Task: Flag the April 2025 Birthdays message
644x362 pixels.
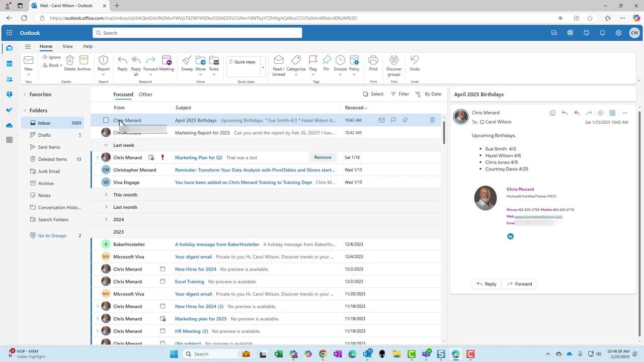Action: click(393, 120)
